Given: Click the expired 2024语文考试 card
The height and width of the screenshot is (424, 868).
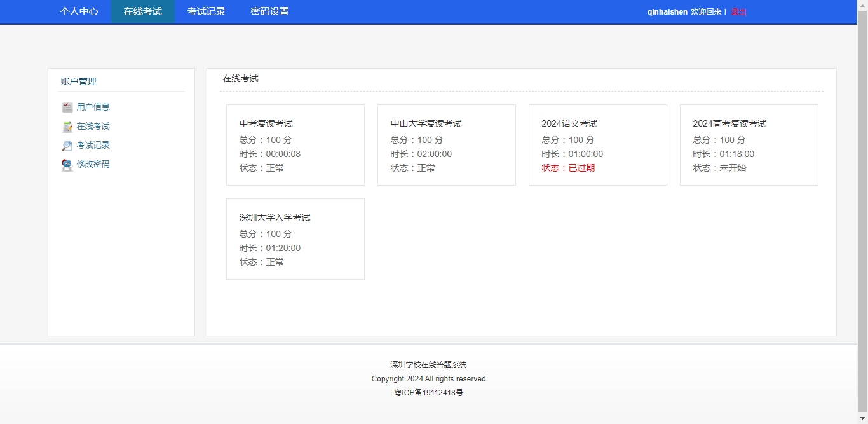Looking at the screenshot, I should coord(597,145).
